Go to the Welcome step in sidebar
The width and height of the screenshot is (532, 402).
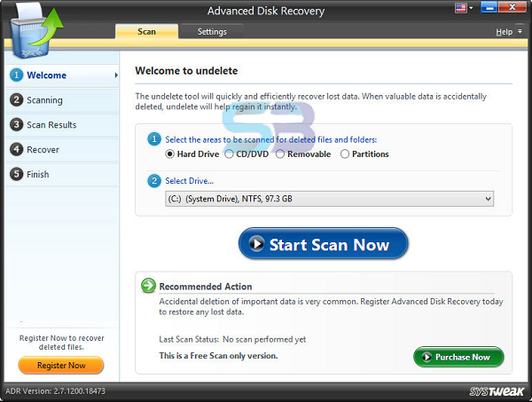[x=62, y=75]
